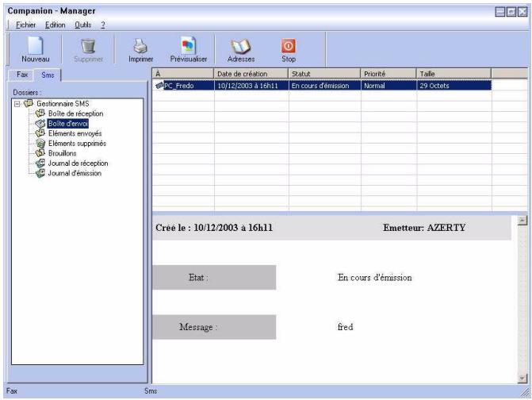
Task: Click the Journal de réception icon
Action: 40,163
